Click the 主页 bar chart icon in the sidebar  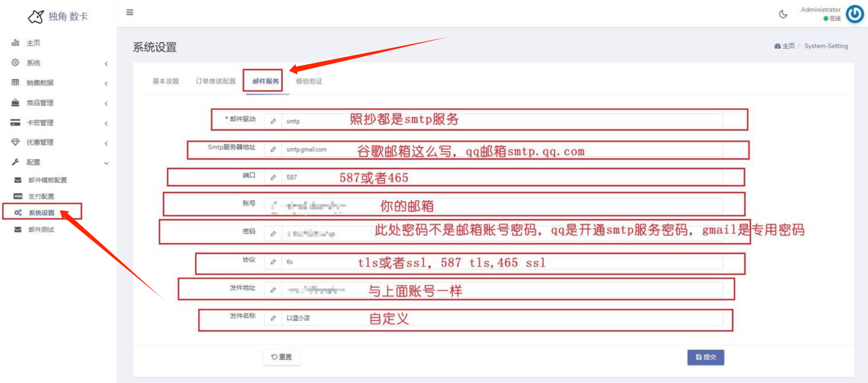pos(15,43)
